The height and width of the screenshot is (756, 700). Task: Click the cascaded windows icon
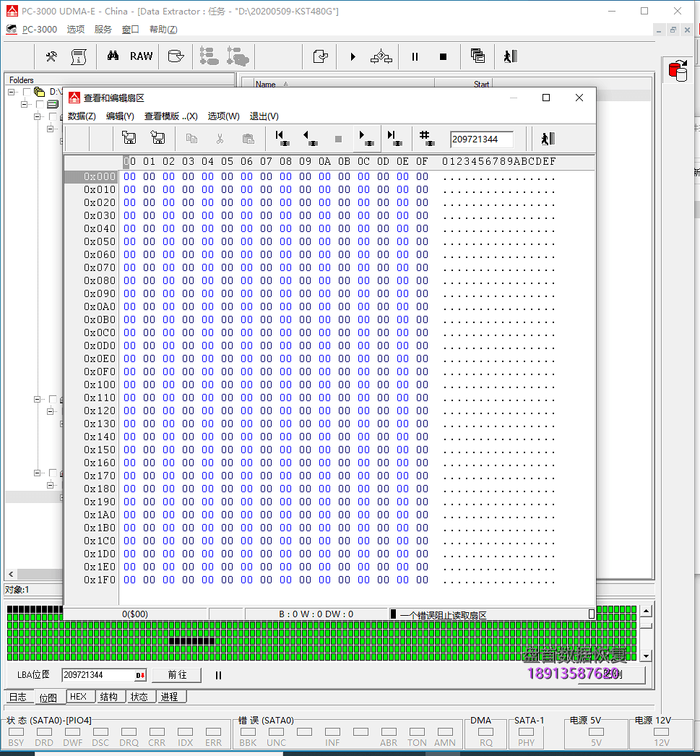click(478, 56)
